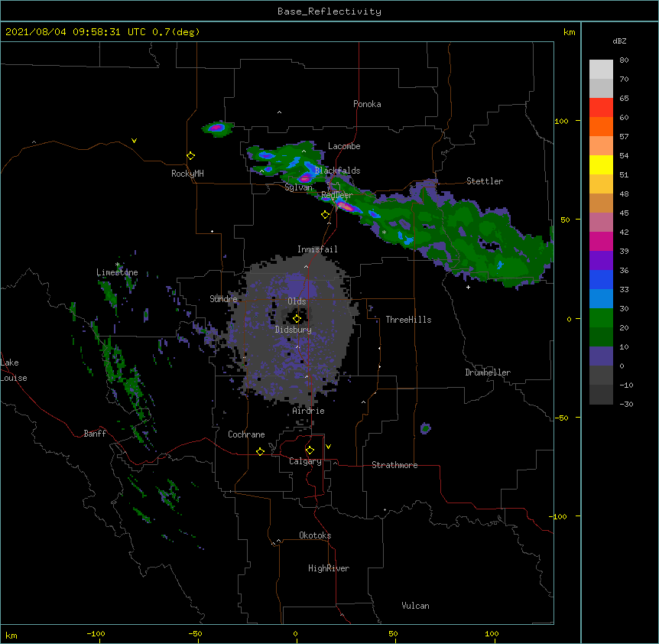
Task: Select the Didsbury label
Action: [294, 330]
